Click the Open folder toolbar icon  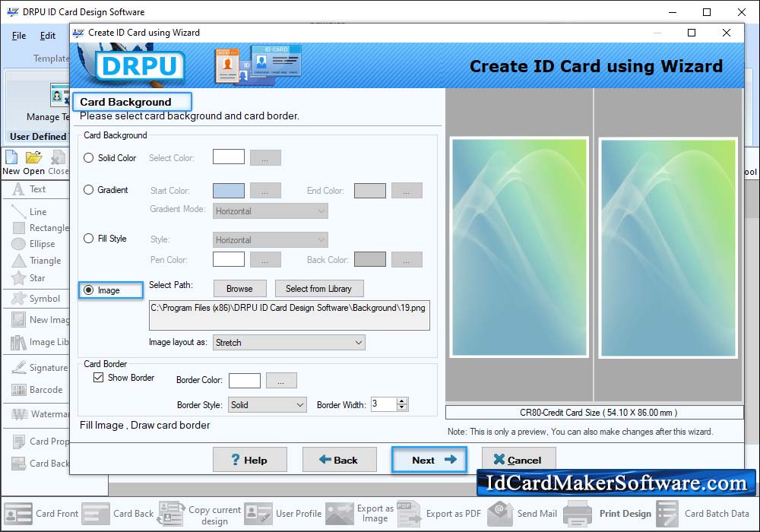[x=34, y=163]
